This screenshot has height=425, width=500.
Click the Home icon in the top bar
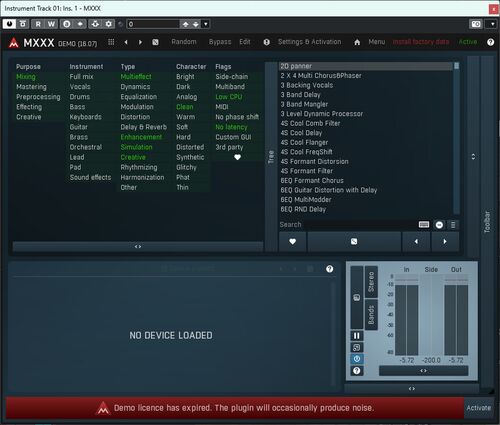[357, 42]
